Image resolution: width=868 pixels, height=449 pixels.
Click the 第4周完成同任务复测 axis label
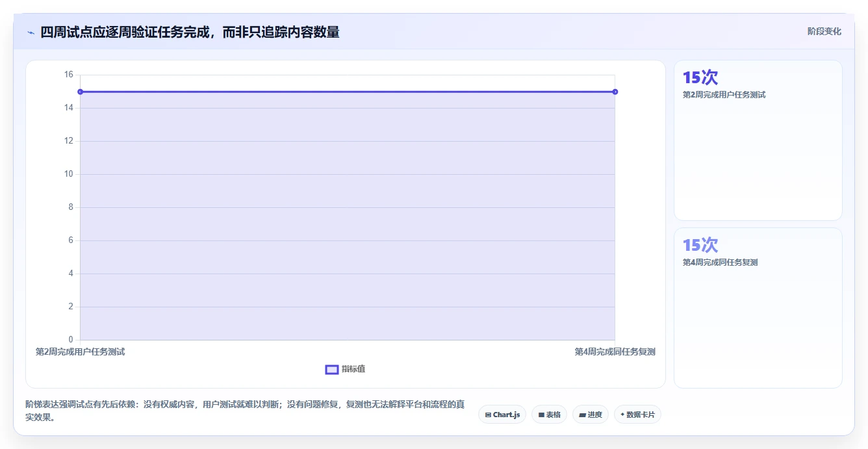615,352
